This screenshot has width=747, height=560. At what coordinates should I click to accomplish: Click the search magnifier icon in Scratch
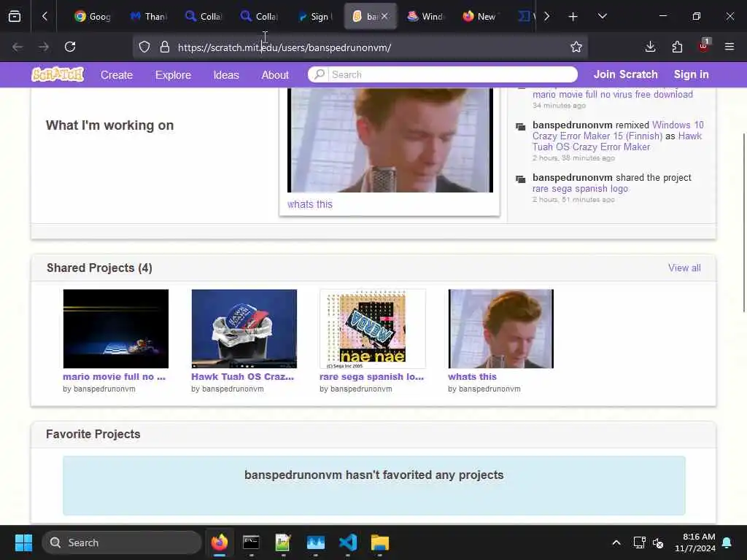pos(320,74)
